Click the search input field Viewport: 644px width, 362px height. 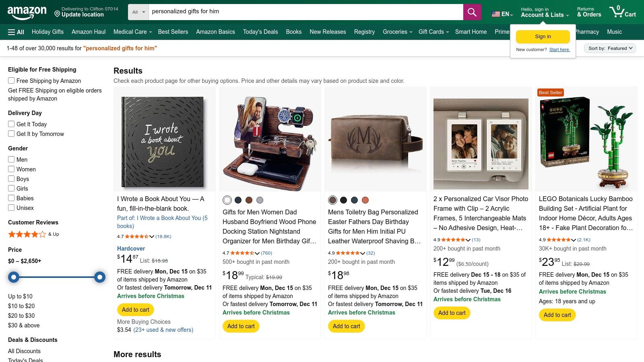(306, 12)
